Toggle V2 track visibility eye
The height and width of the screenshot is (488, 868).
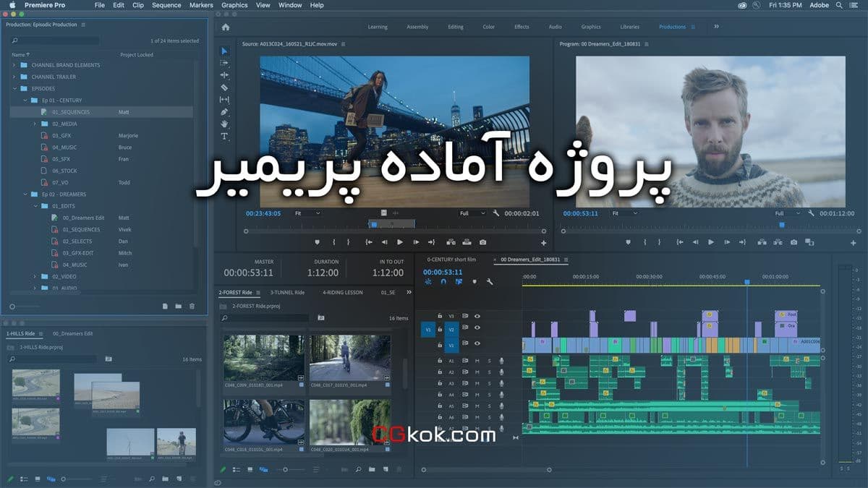point(477,329)
